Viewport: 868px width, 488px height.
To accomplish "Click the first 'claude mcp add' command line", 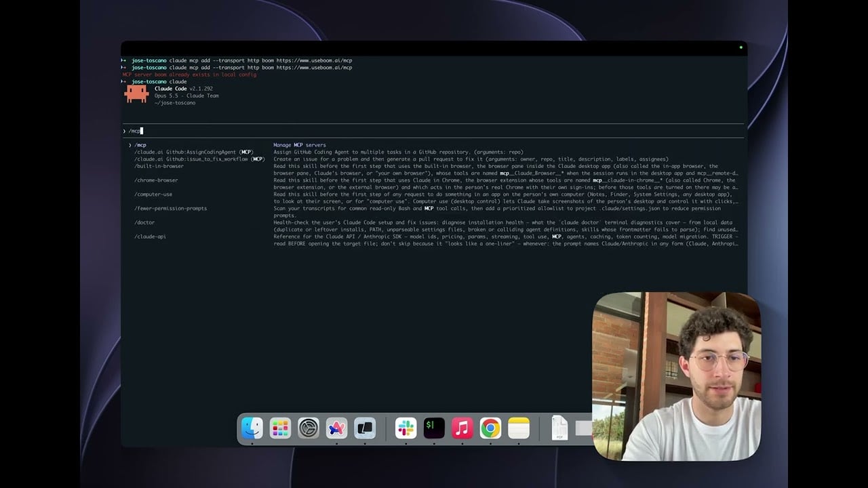I will tap(237, 60).
